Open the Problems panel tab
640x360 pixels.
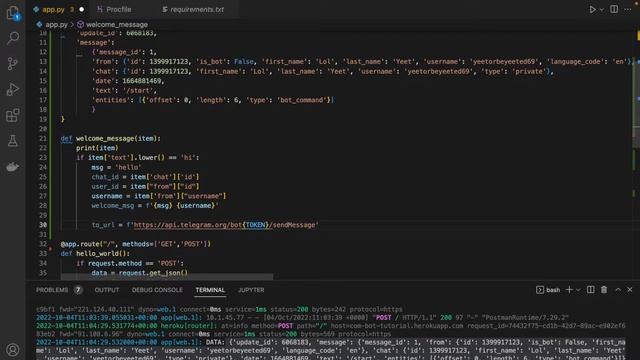(52, 290)
